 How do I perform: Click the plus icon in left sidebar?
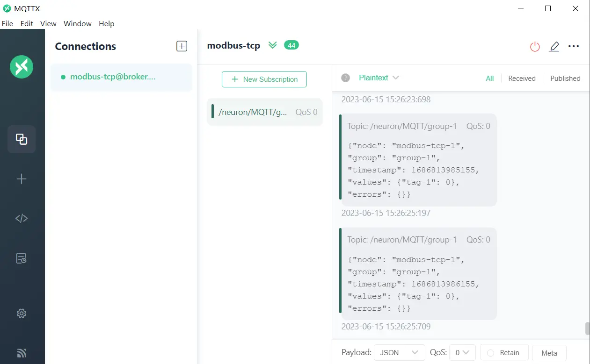click(22, 179)
